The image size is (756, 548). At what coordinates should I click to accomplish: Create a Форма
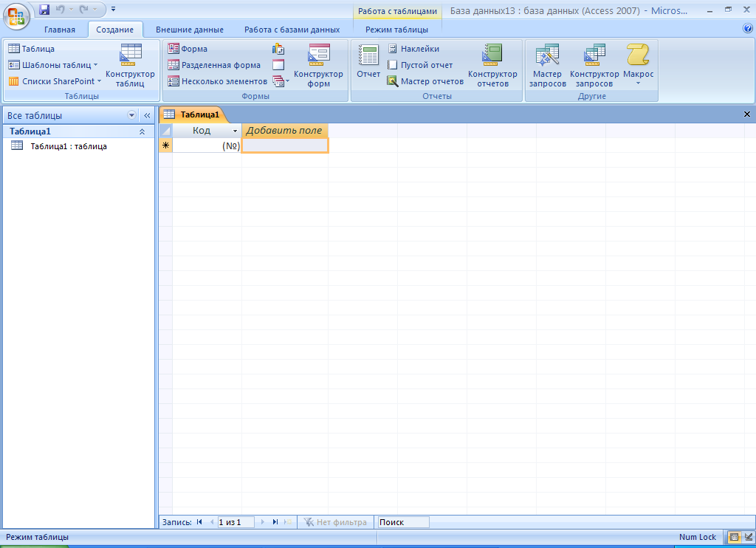pyautogui.click(x=188, y=49)
